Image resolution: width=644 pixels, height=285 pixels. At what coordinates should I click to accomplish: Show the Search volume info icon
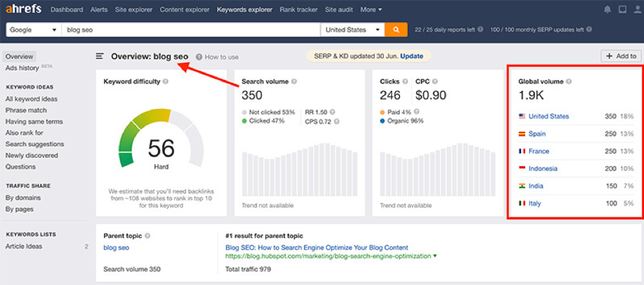tap(294, 81)
